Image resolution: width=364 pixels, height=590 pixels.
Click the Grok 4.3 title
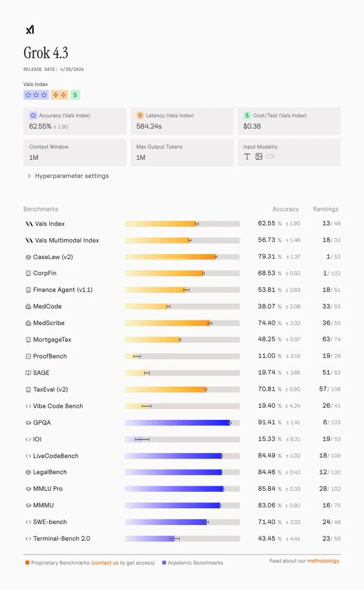pos(46,53)
